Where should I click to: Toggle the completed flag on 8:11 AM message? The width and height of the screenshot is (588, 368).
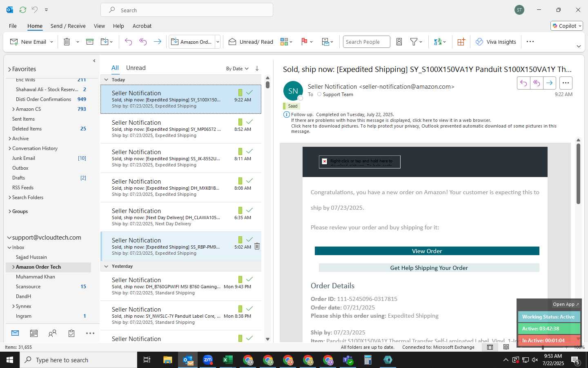click(249, 151)
